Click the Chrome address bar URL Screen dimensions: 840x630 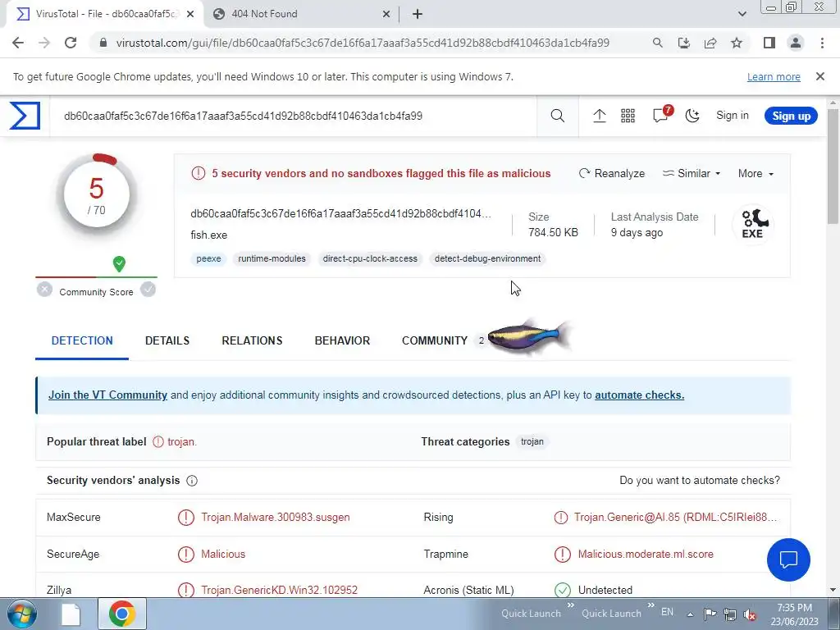coord(362,43)
